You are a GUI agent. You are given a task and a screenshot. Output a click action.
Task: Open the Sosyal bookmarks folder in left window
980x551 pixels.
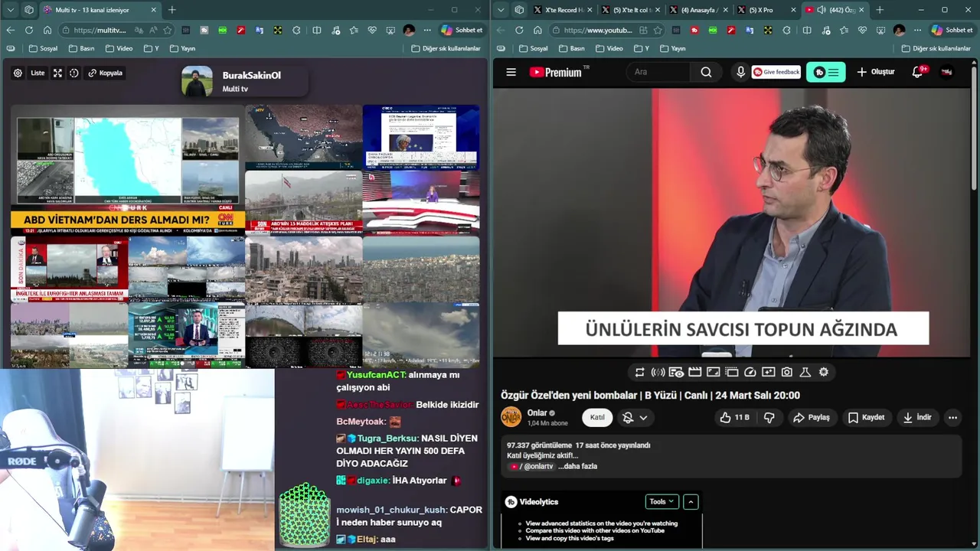point(43,48)
